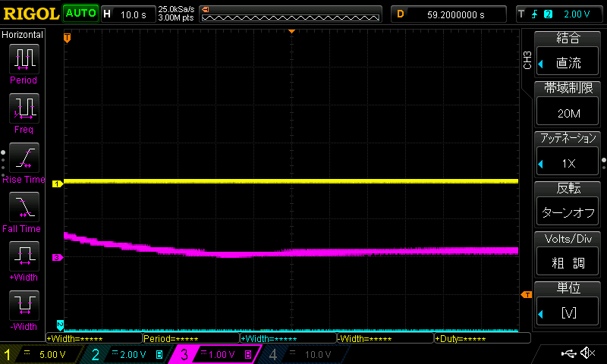Open the 結合 coupling option 直流
Screen dimensions: 607x364
(x=568, y=63)
